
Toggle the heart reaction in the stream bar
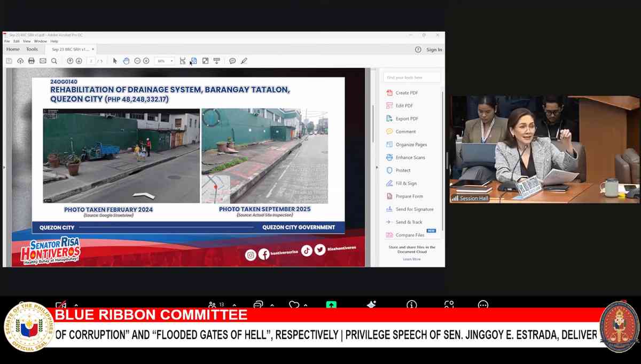[x=293, y=305]
